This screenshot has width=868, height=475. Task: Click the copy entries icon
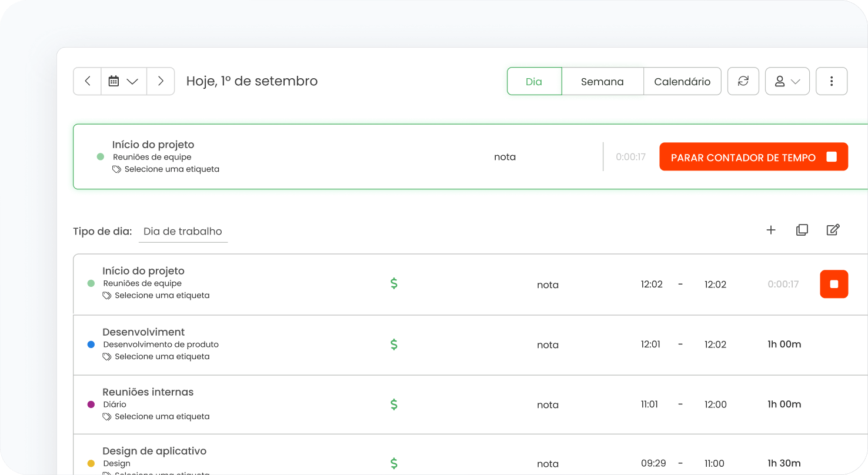pyautogui.click(x=802, y=230)
